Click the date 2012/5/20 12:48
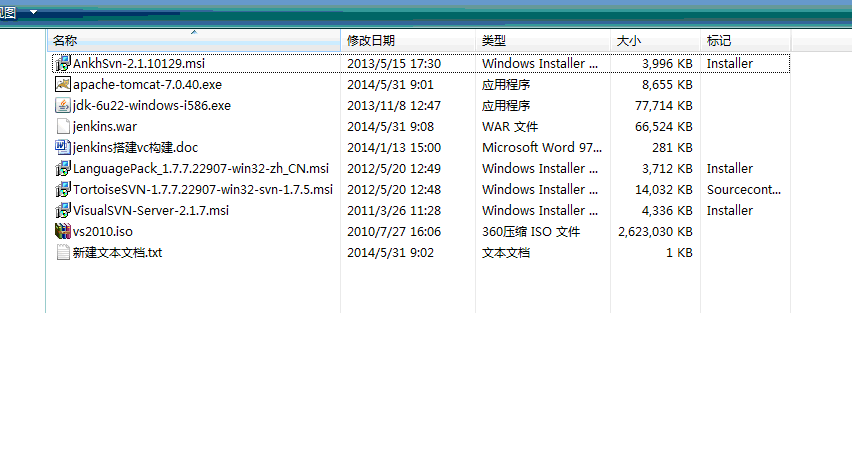852x460 pixels. pyautogui.click(x=394, y=190)
